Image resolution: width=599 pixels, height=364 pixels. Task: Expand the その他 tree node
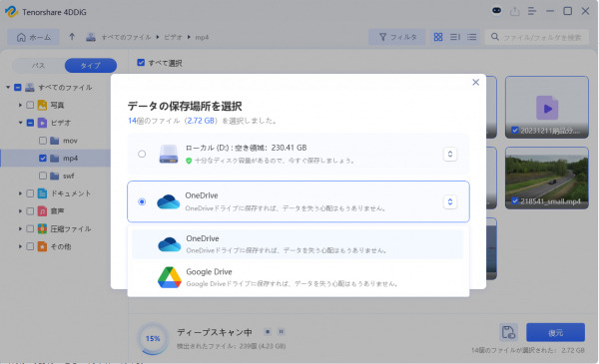20,246
